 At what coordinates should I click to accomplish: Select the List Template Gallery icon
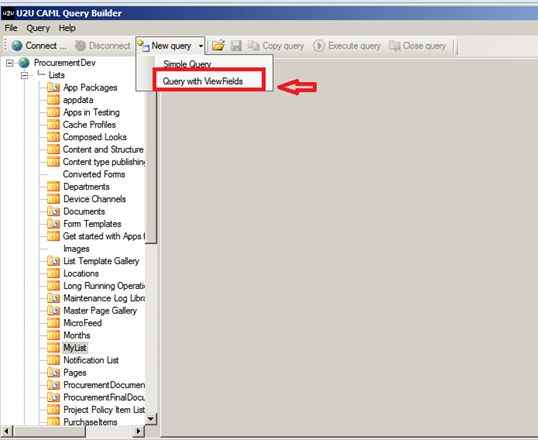click(x=53, y=261)
